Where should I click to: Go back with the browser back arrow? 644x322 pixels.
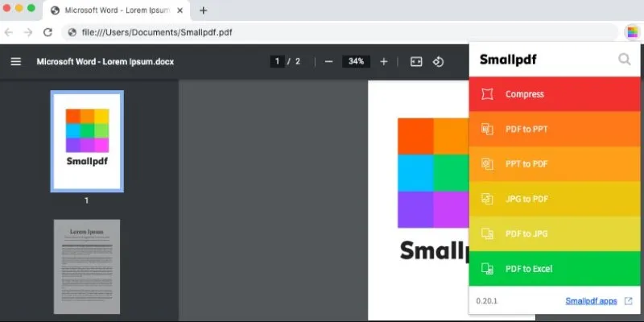[x=9, y=32]
